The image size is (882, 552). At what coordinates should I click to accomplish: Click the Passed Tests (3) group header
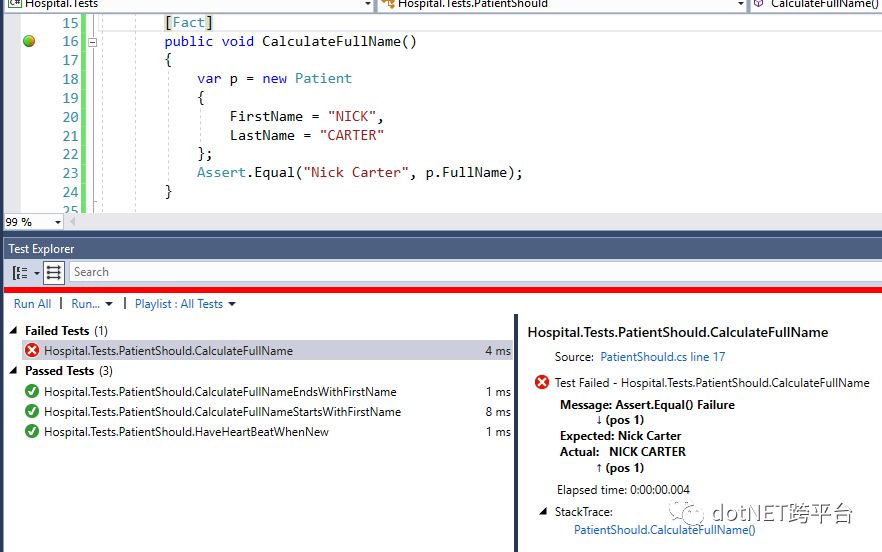[x=69, y=371]
